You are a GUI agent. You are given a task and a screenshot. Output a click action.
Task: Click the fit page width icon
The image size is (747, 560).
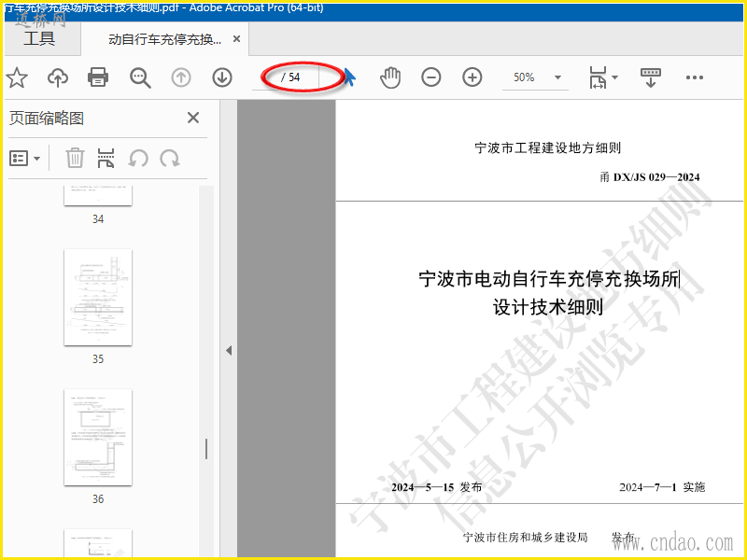point(598,77)
